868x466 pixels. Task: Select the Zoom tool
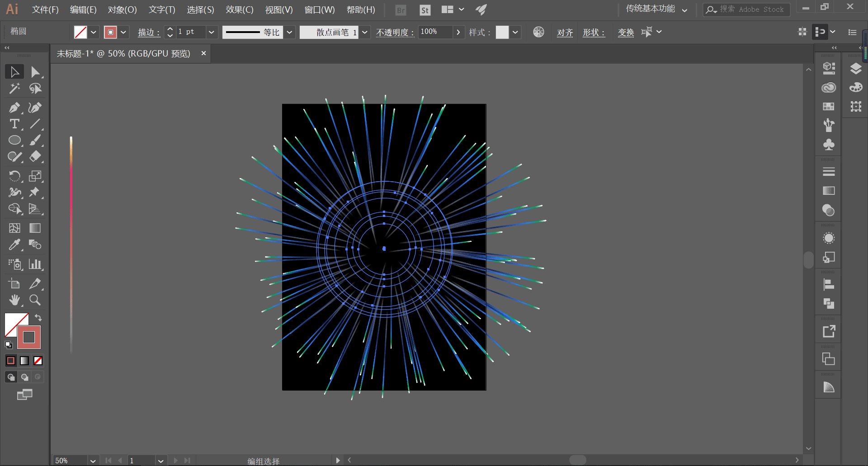(35, 300)
